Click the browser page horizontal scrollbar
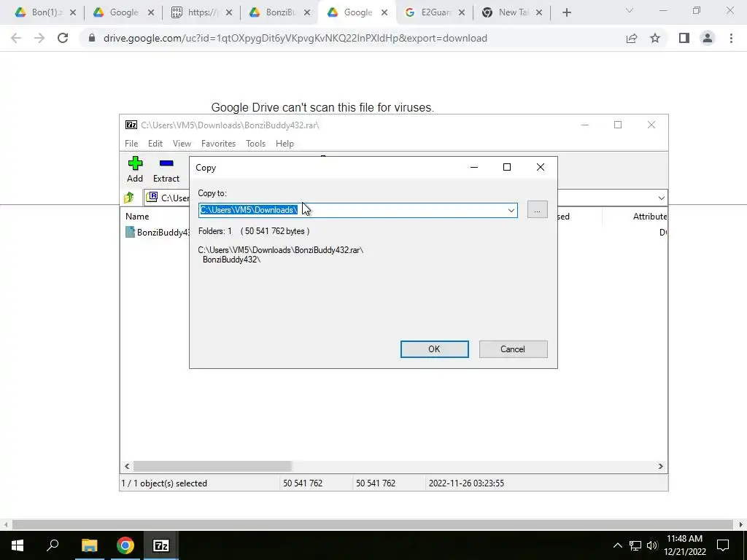 point(373,524)
